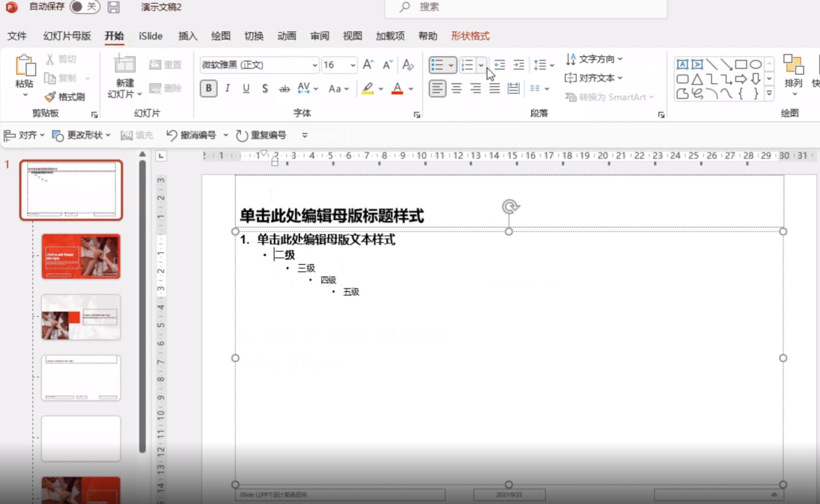Apply underline with the U icon
Viewport: 820px width, 504px height.
click(245, 89)
